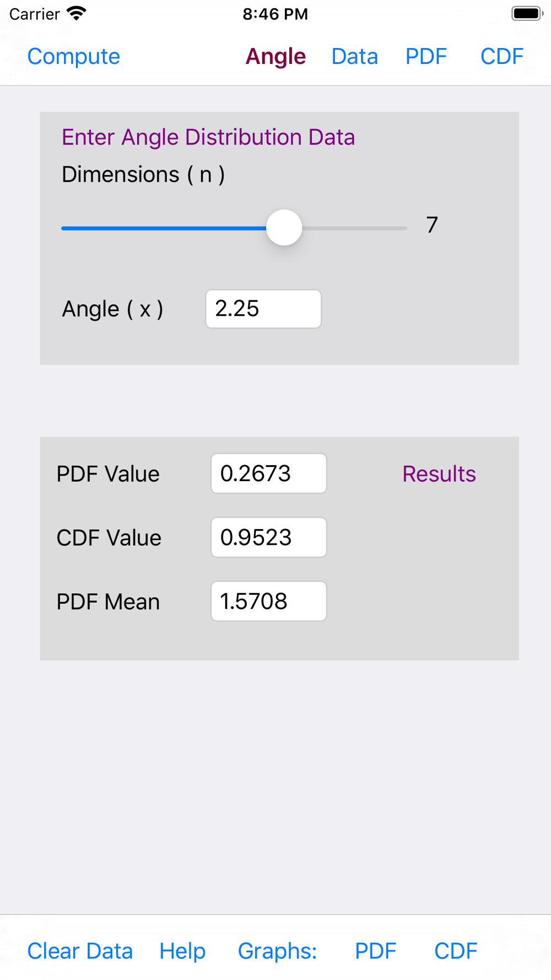The height and width of the screenshot is (980, 551).
Task: Click the battery icon in status bar
Action: tap(527, 14)
